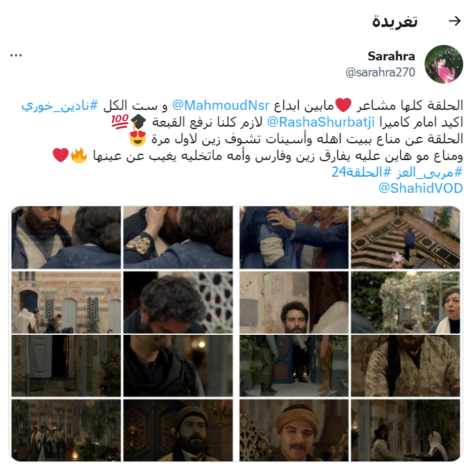Viewport: 476px width, 473px height.
Task: Open the three-dot more options menu
Action: click(16, 55)
